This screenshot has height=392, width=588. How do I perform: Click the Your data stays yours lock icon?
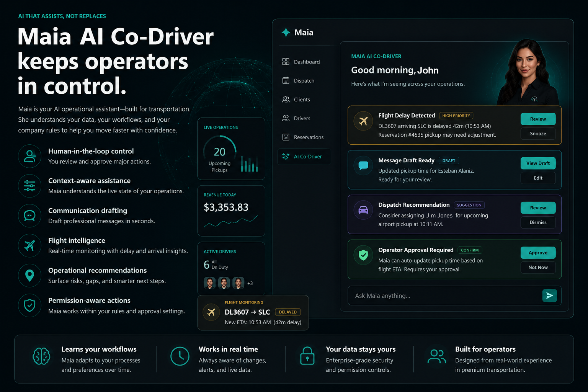click(x=307, y=356)
